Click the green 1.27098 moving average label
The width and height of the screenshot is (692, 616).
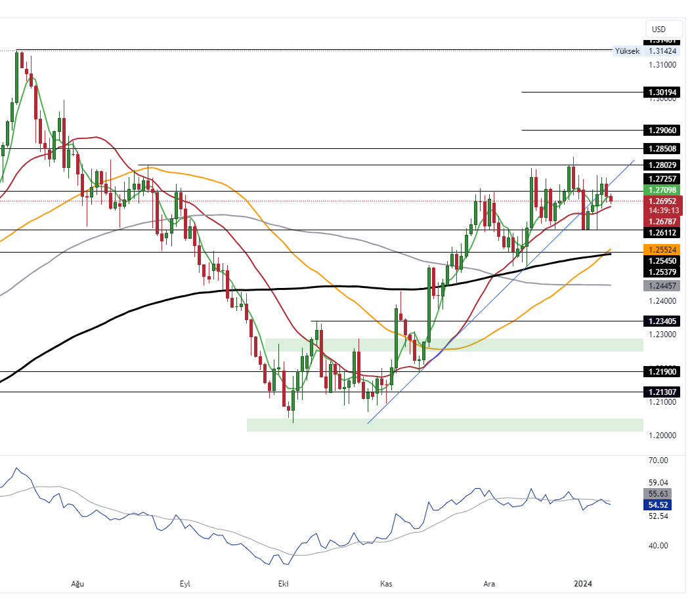pyautogui.click(x=662, y=190)
